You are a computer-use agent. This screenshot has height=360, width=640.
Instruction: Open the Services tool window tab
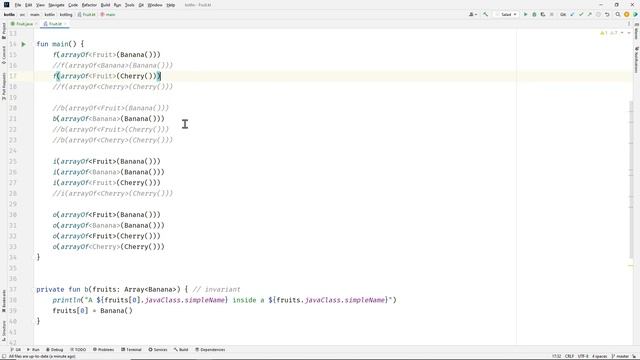(158, 350)
